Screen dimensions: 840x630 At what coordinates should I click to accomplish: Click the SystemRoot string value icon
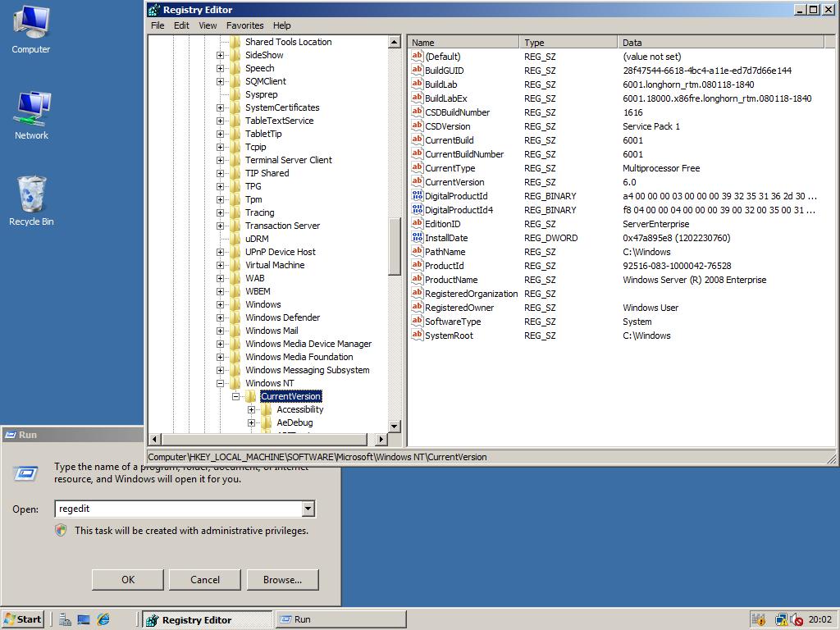click(418, 335)
